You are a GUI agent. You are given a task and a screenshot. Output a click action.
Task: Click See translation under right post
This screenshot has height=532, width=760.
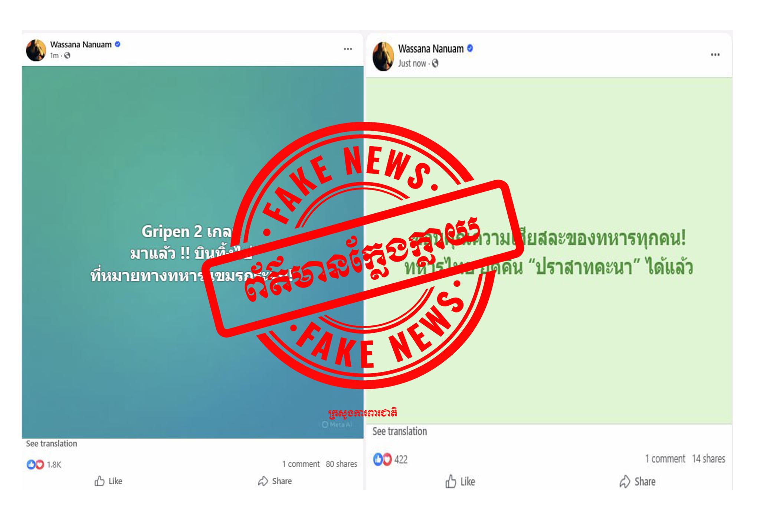400,431
